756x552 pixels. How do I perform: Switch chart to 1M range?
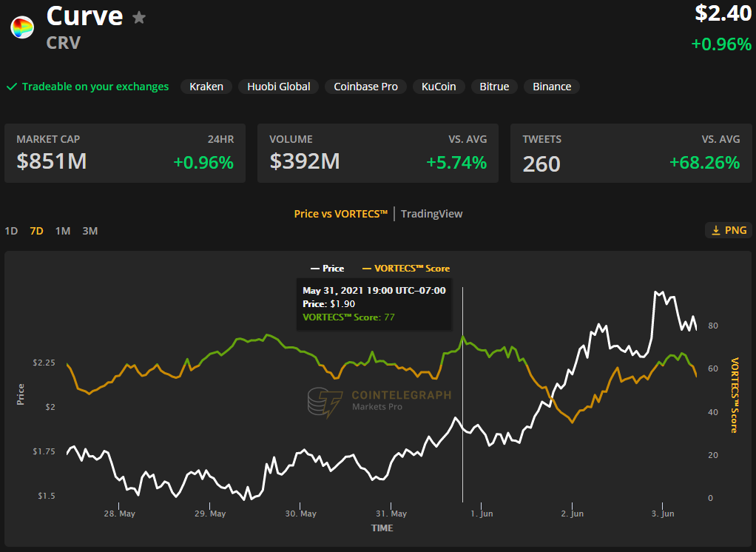point(63,231)
